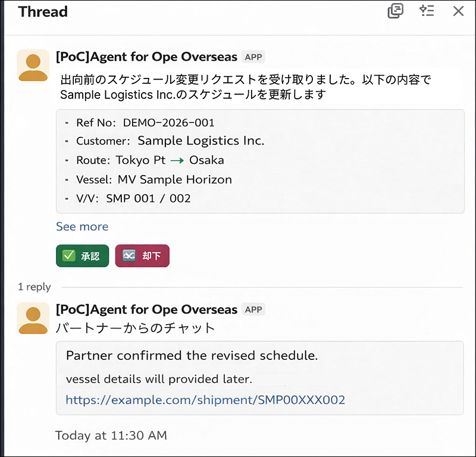Open the sender name on the reply message
The image size is (476, 457).
[x=146, y=309]
